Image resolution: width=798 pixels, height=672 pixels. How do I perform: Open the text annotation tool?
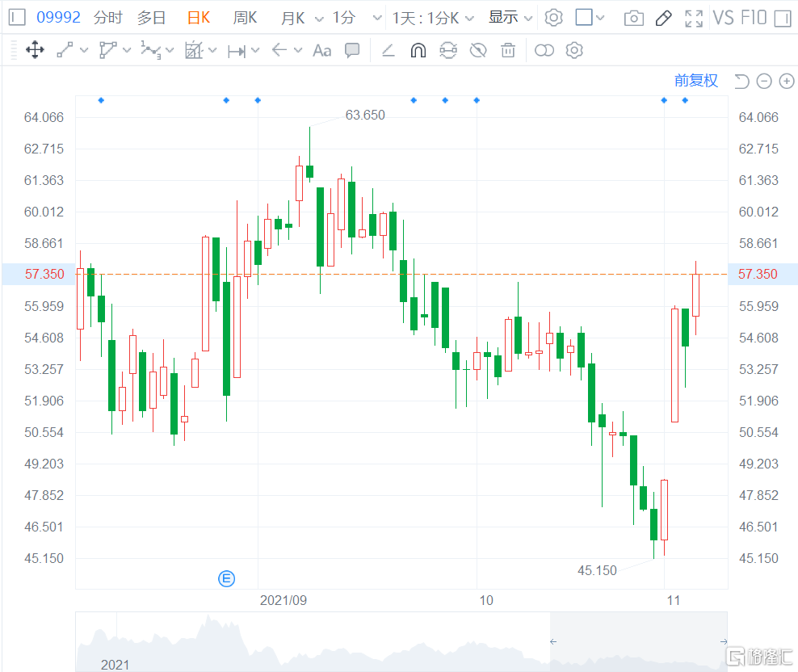click(321, 51)
